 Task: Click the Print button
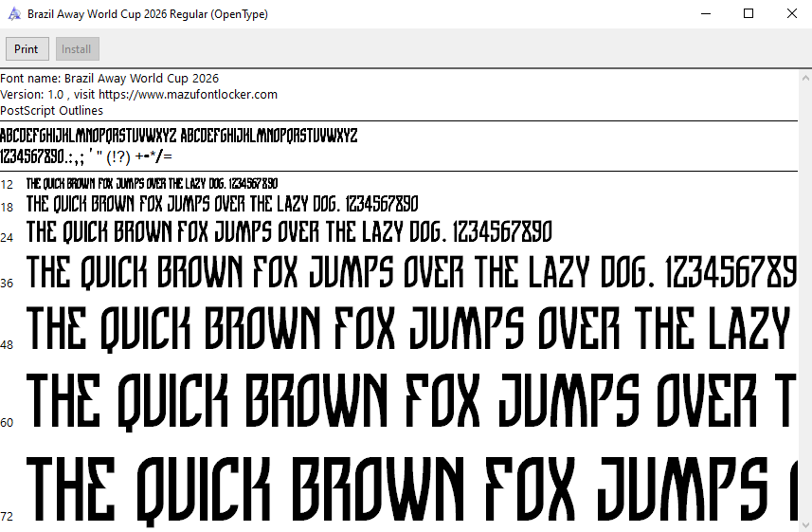point(27,49)
